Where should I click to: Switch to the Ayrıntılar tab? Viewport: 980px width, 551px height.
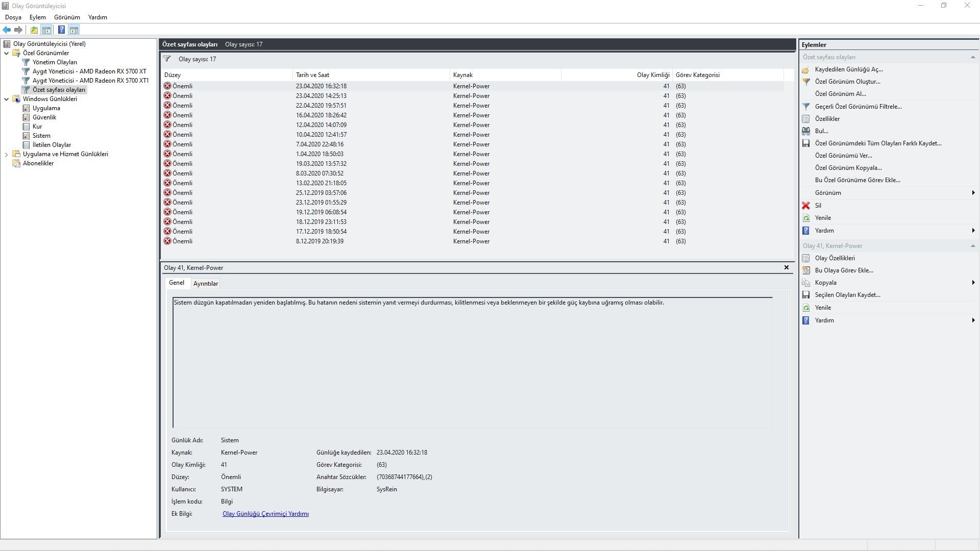pos(205,284)
